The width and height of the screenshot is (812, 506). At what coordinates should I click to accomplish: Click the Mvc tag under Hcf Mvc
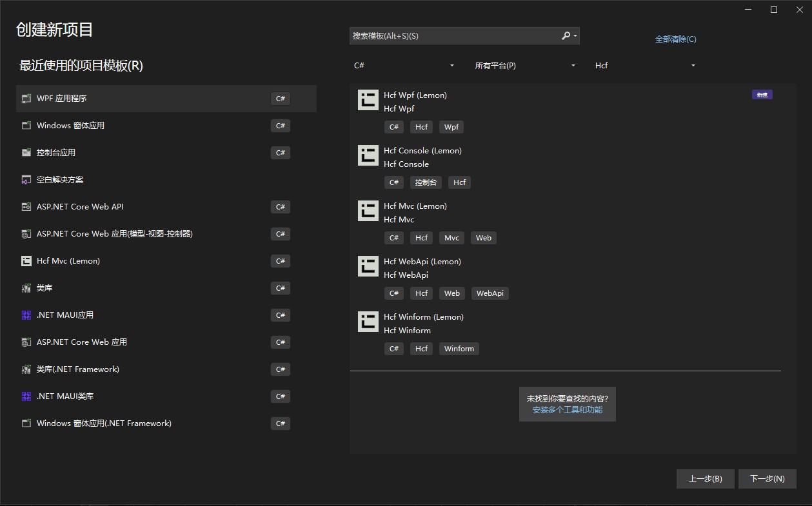pos(452,238)
